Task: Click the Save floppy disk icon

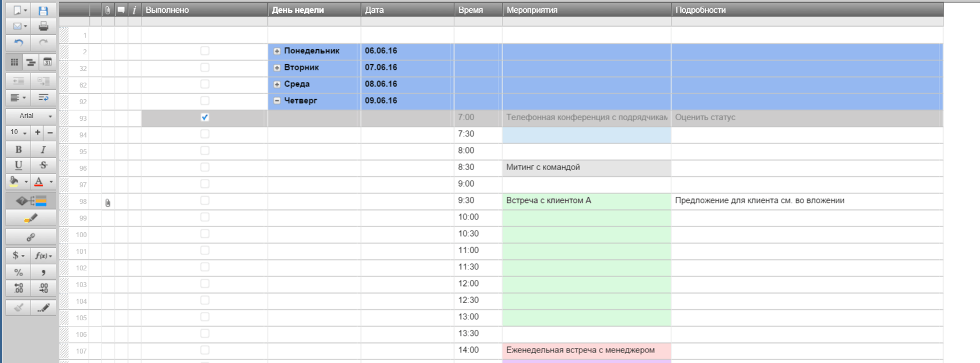Action: click(43, 10)
